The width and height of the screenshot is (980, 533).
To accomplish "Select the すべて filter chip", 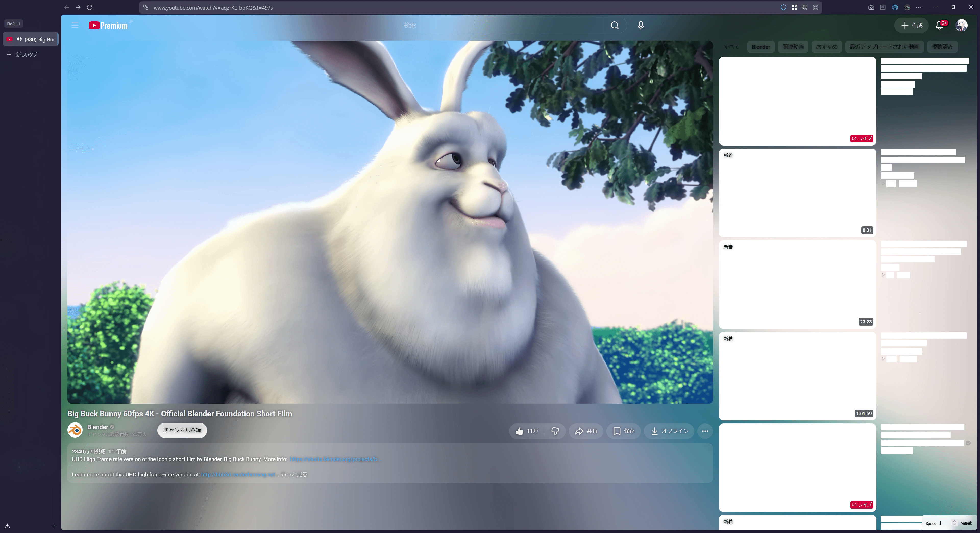I will [x=731, y=46].
